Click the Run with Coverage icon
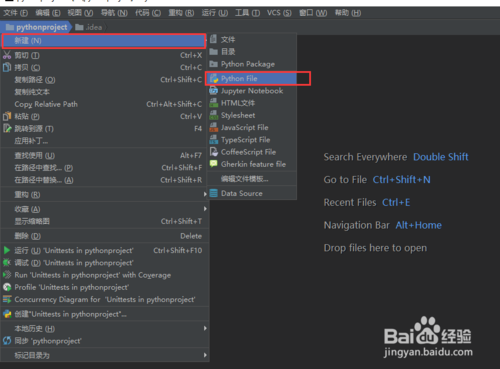The width and height of the screenshot is (500, 369). [7, 275]
